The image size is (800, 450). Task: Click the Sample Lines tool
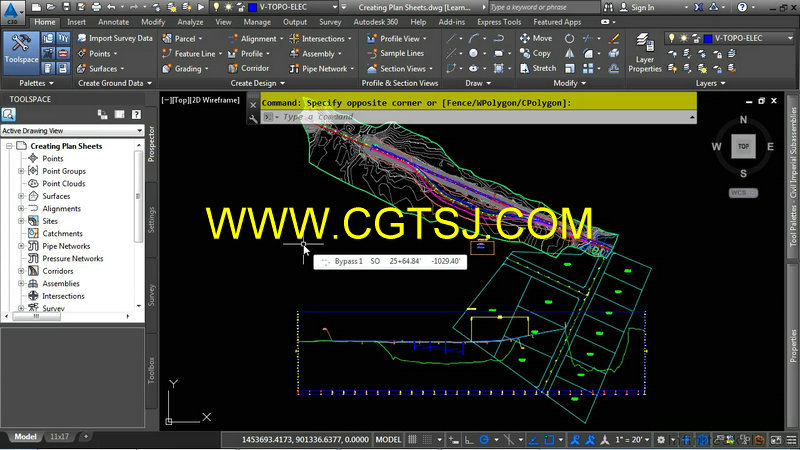pos(396,53)
